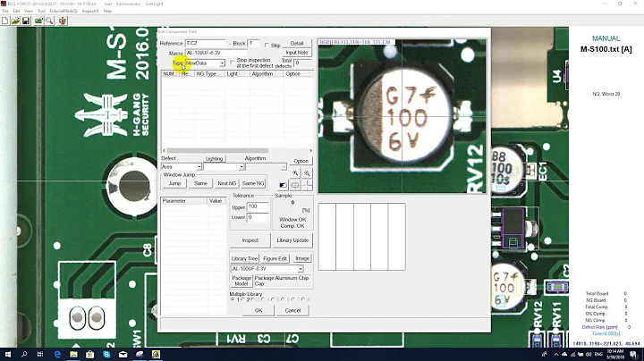Click the Package Model button
This screenshot has height=361, width=644.
pyautogui.click(x=241, y=281)
